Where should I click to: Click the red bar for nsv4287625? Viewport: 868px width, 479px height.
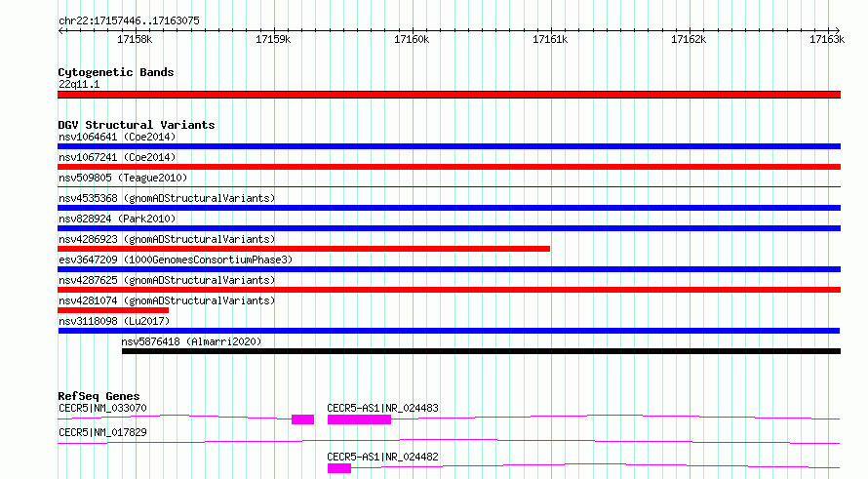click(449, 290)
